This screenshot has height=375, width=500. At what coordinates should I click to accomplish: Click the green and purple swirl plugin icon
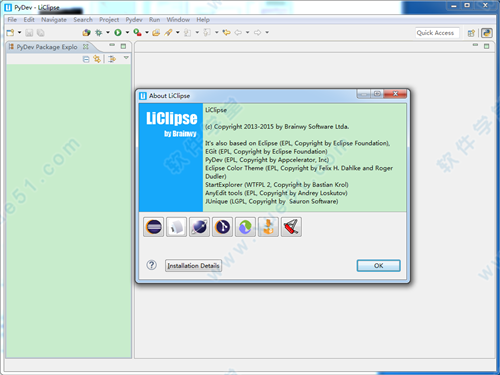pyautogui.click(x=245, y=227)
